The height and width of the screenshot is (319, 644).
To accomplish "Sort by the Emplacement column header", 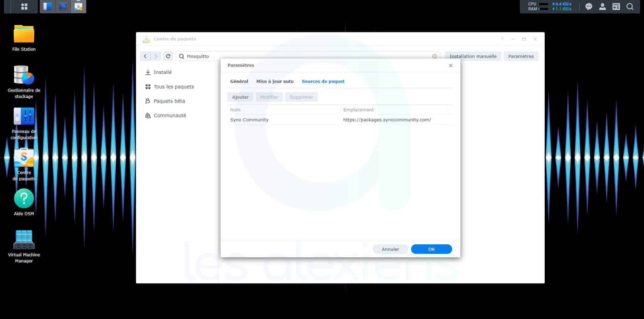I will point(394,110).
